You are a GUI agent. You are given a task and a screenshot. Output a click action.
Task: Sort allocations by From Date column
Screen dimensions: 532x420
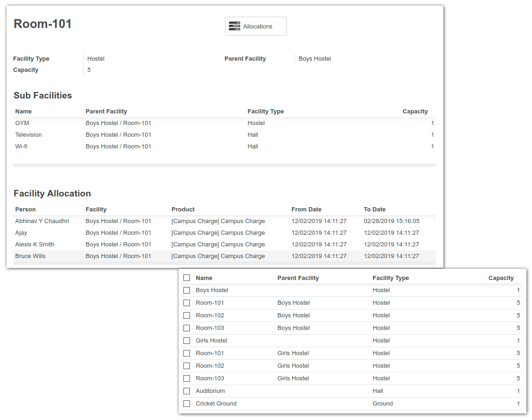(x=306, y=210)
